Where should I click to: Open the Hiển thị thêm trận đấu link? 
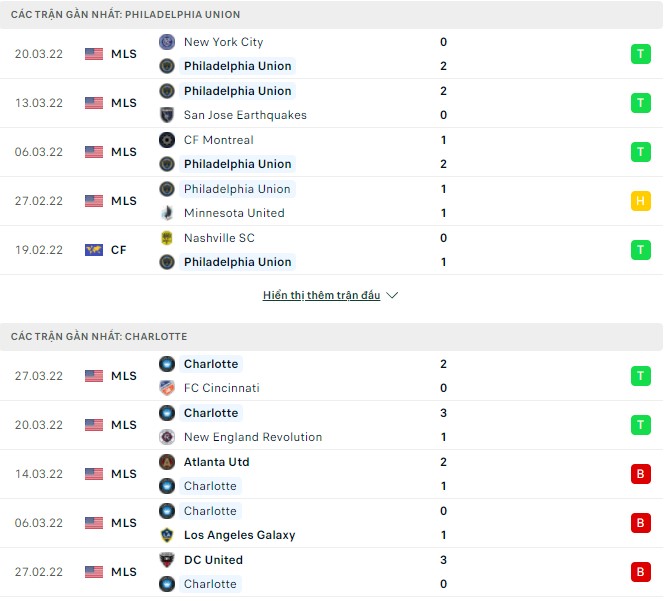pyautogui.click(x=321, y=296)
